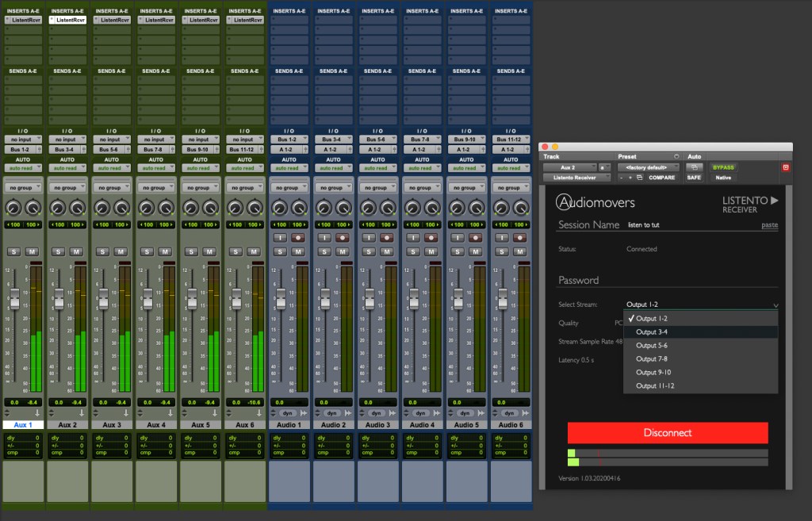Record-enable the Audio 1 track
Screen dimensions: 812x521
tap(298, 237)
